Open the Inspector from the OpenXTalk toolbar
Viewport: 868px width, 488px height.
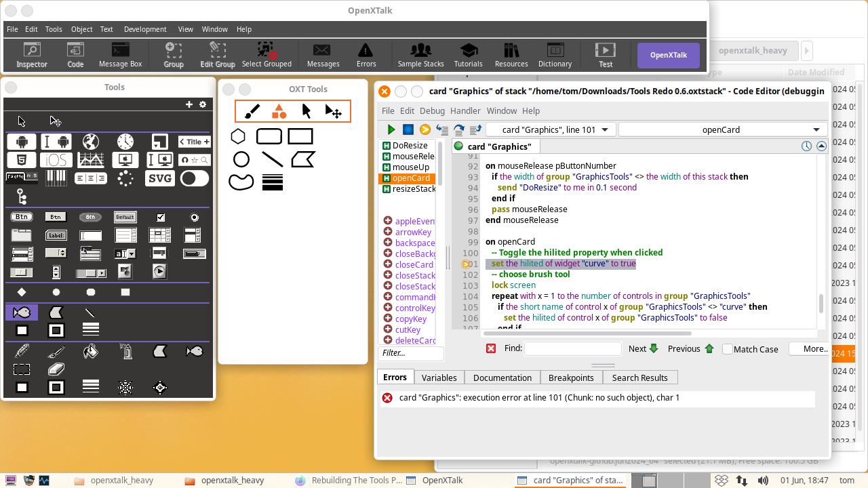(32, 55)
